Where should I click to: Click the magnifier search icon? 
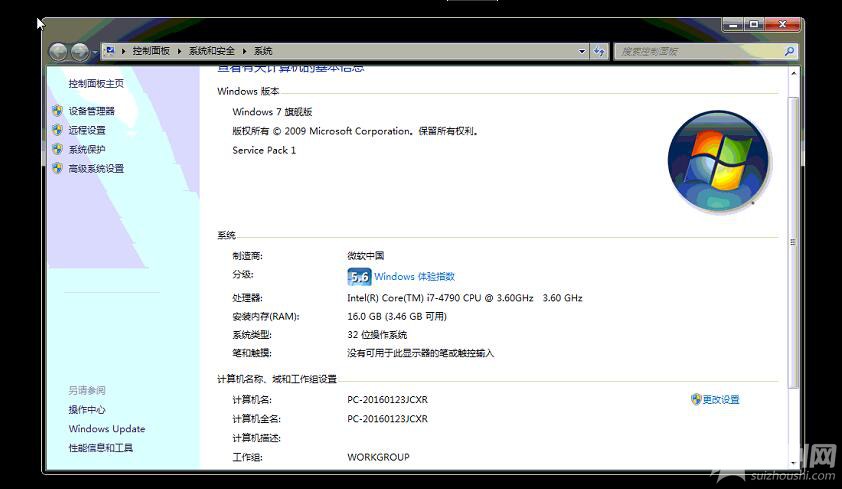coord(789,52)
